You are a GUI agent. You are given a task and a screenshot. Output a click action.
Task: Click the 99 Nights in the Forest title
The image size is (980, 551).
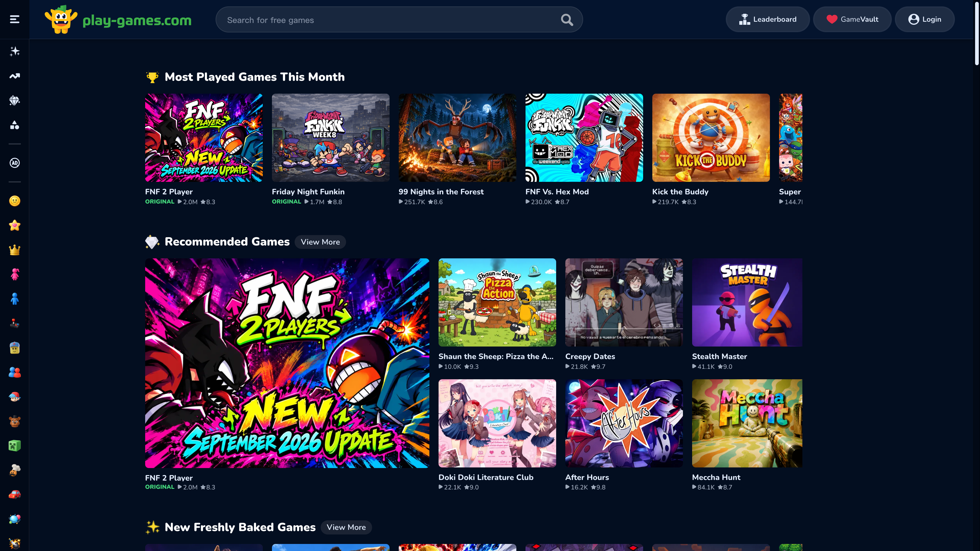pos(441,192)
